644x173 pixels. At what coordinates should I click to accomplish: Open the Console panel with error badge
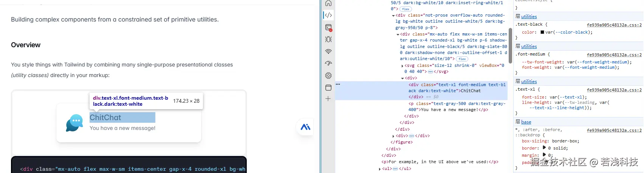coord(328,27)
